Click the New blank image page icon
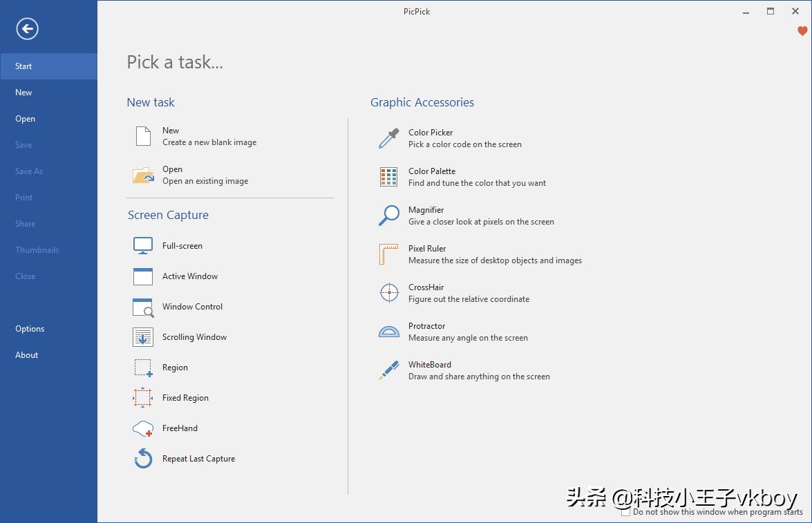Image resolution: width=812 pixels, height=523 pixels. point(143,136)
